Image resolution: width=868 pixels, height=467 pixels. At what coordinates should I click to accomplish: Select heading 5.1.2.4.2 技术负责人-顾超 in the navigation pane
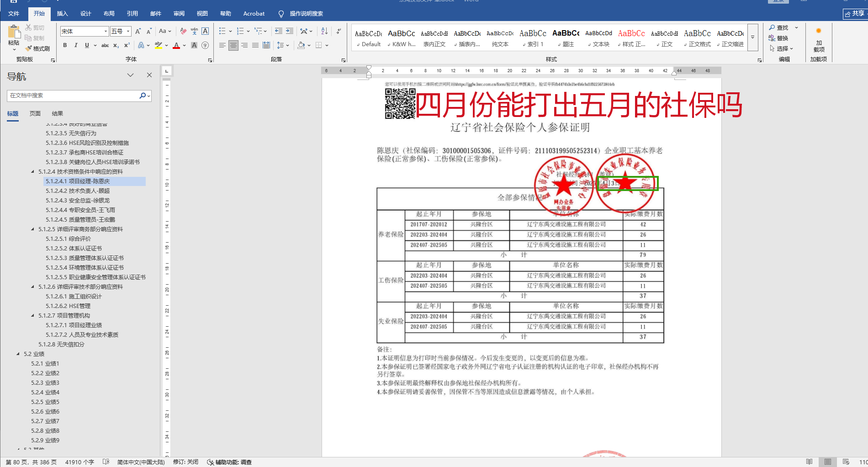[x=78, y=191]
